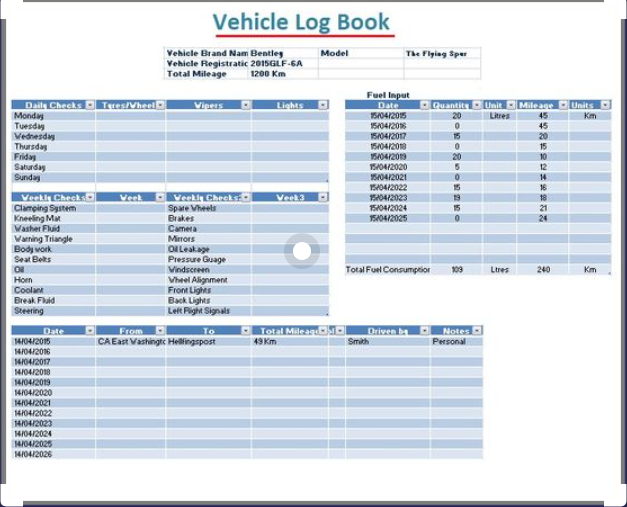Select the Oil Leakage cell
The height and width of the screenshot is (507, 627).
point(208,249)
